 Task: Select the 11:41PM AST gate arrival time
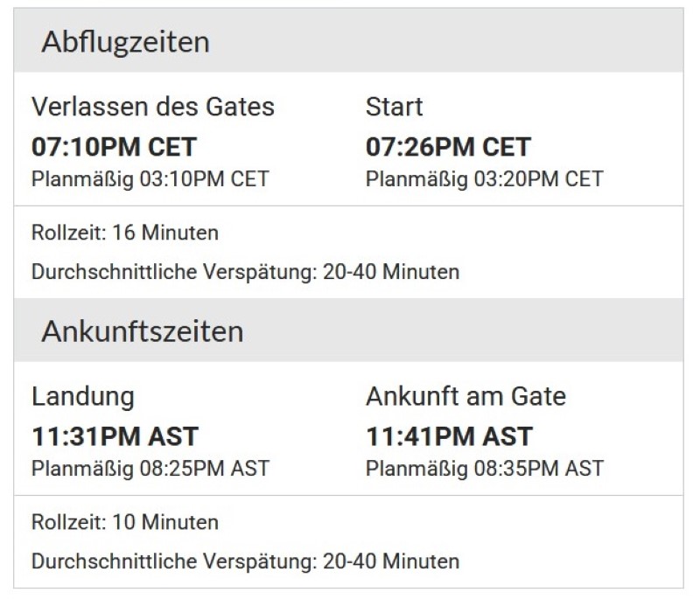(x=449, y=435)
